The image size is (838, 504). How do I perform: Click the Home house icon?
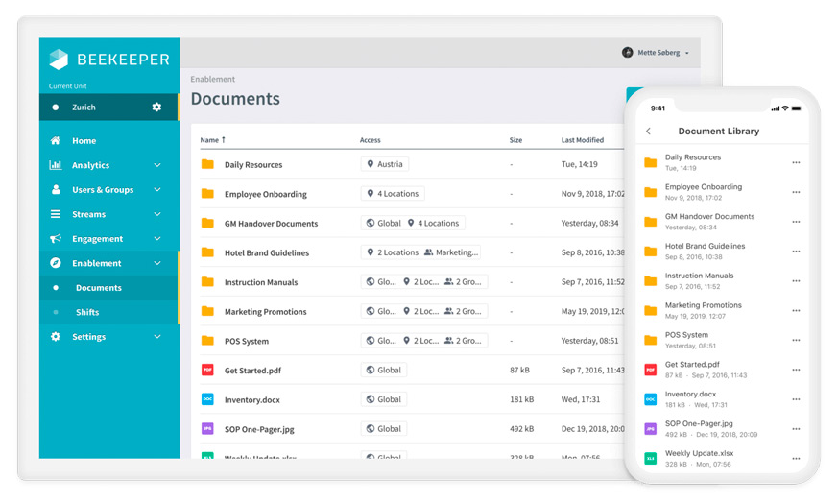click(x=56, y=140)
